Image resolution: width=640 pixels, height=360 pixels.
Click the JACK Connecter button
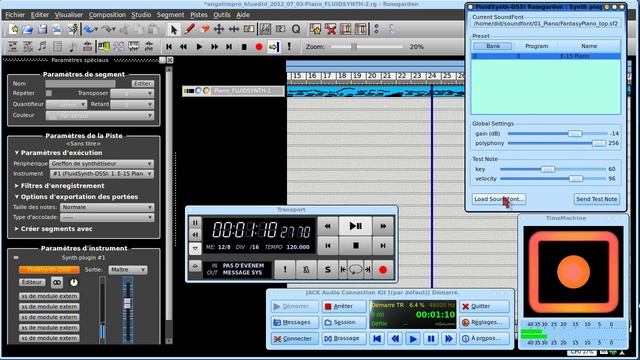point(294,339)
